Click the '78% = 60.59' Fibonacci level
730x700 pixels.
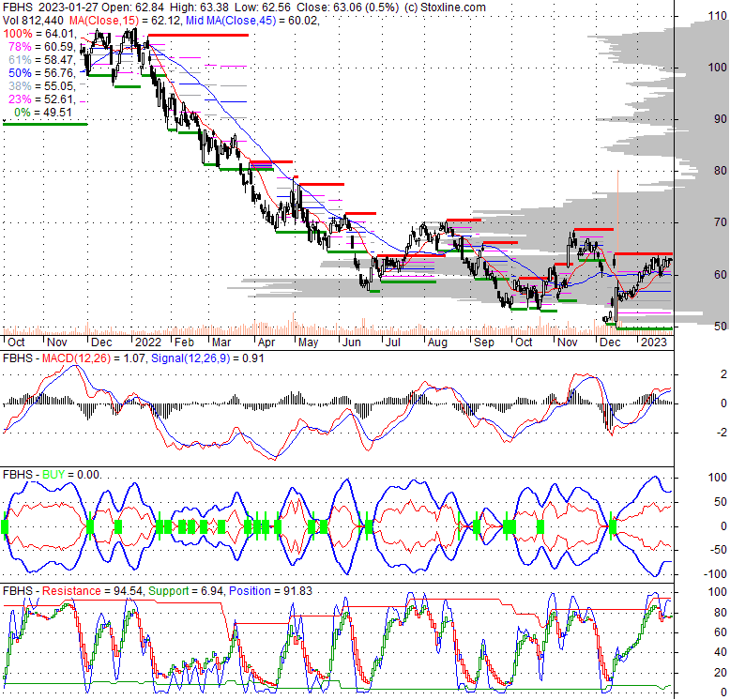coord(41,47)
